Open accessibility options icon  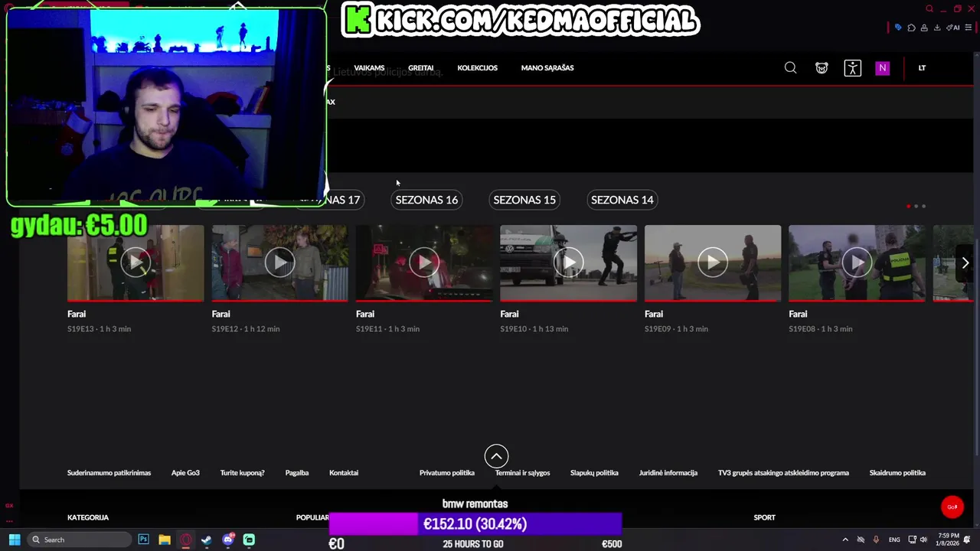(x=852, y=68)
